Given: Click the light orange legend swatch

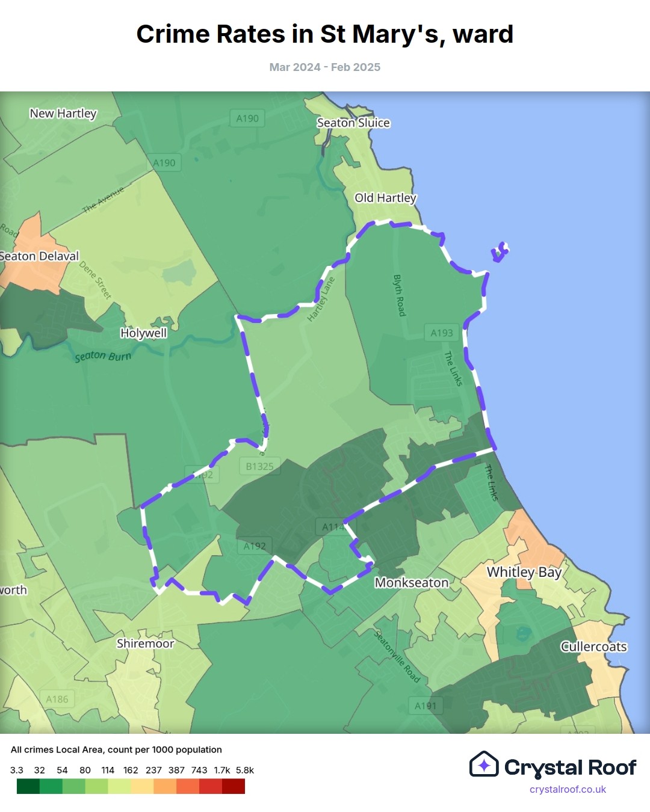Looking at the screenshot, I should point(165,786).
